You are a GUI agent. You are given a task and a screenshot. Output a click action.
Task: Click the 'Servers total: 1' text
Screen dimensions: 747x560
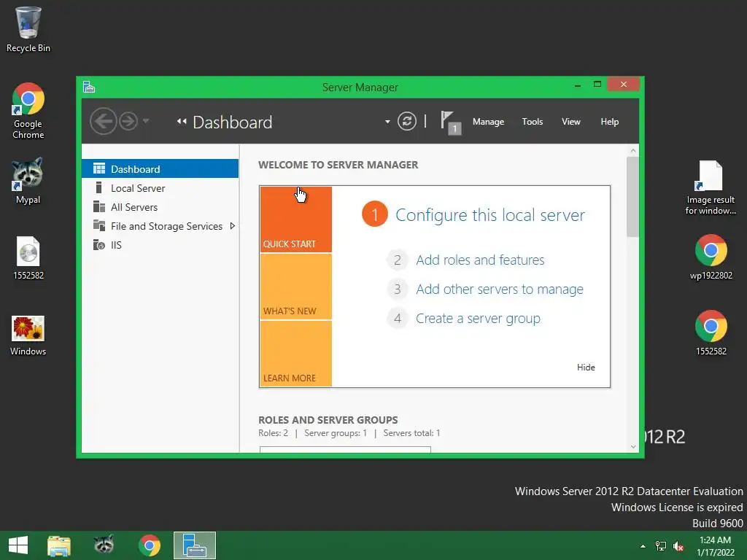pos(411,433)
